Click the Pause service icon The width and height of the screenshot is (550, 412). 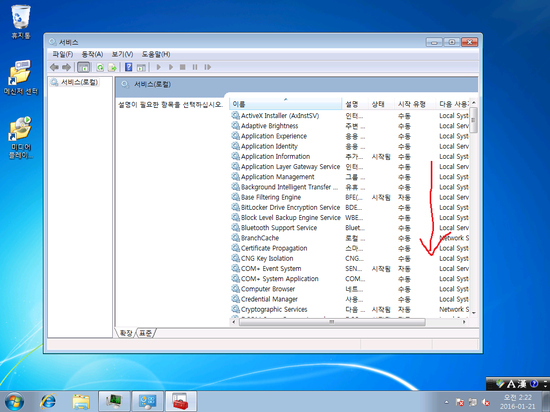click(195, 67)
